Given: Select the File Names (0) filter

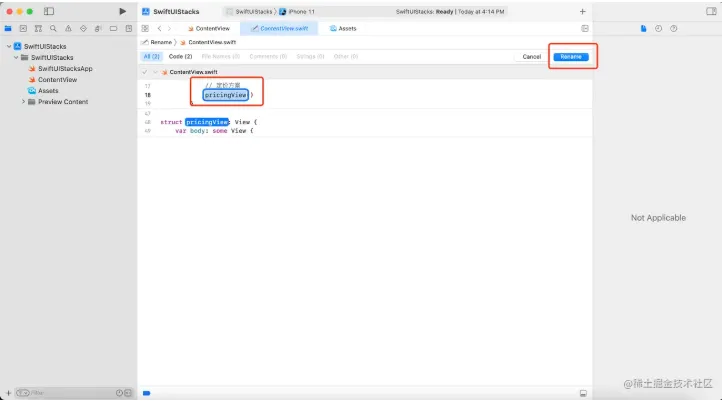Looking at the screenshot, I should [221, 56].
